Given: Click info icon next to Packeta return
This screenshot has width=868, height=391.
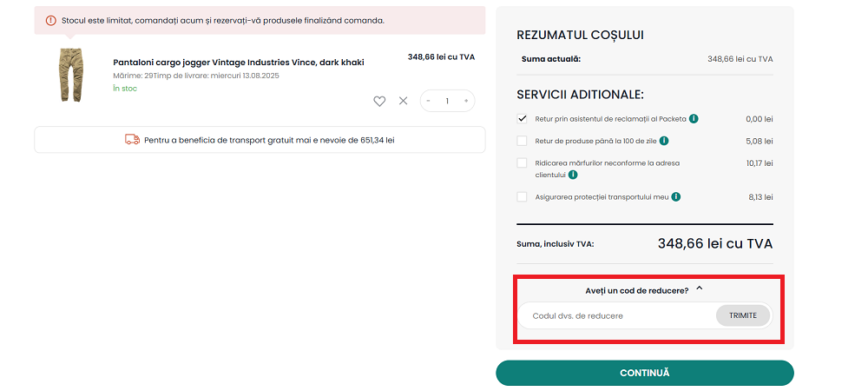Looking at the screenshot, I should (694, 119).
